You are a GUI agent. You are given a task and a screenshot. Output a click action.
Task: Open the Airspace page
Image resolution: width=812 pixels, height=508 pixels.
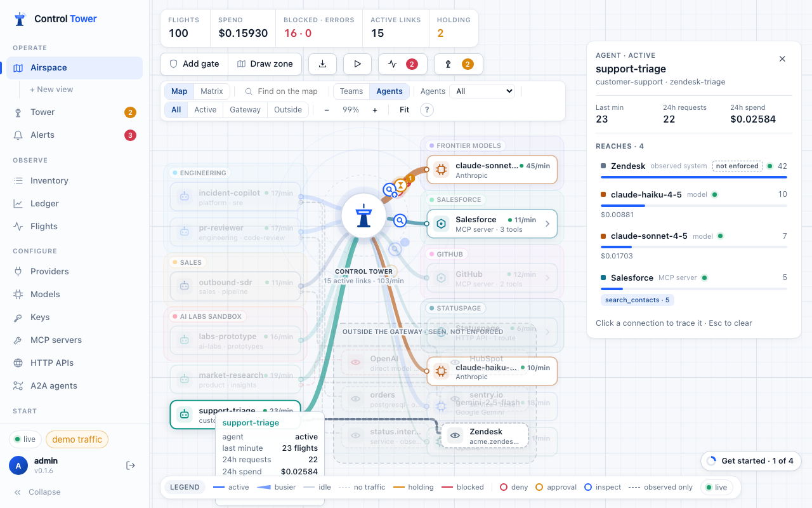click(74, 68)
